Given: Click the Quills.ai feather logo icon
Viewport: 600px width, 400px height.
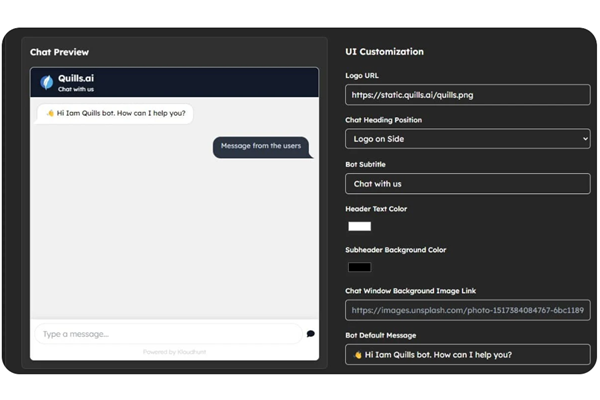Looking at the screenshot, I should point(46,82).
